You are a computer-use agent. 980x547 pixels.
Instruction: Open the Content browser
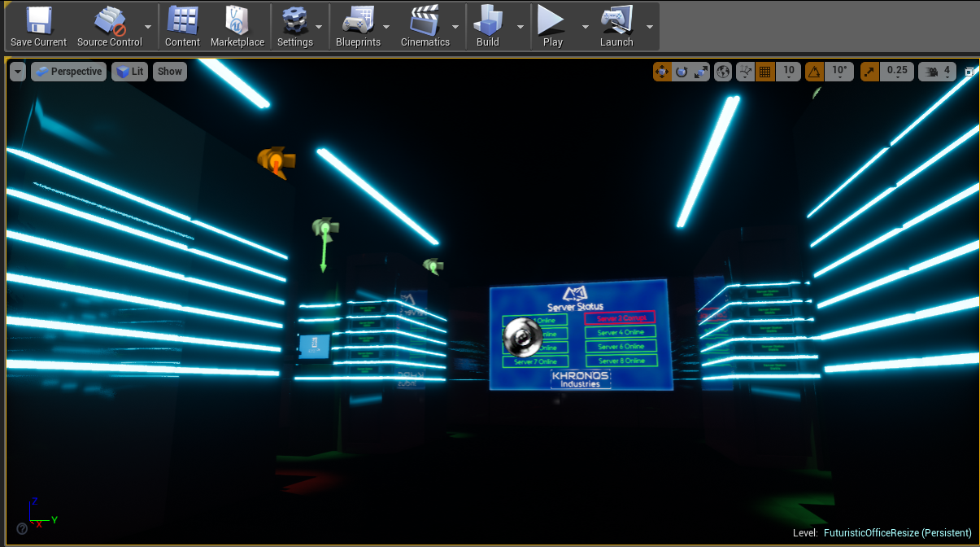click(x=182, y=26)
